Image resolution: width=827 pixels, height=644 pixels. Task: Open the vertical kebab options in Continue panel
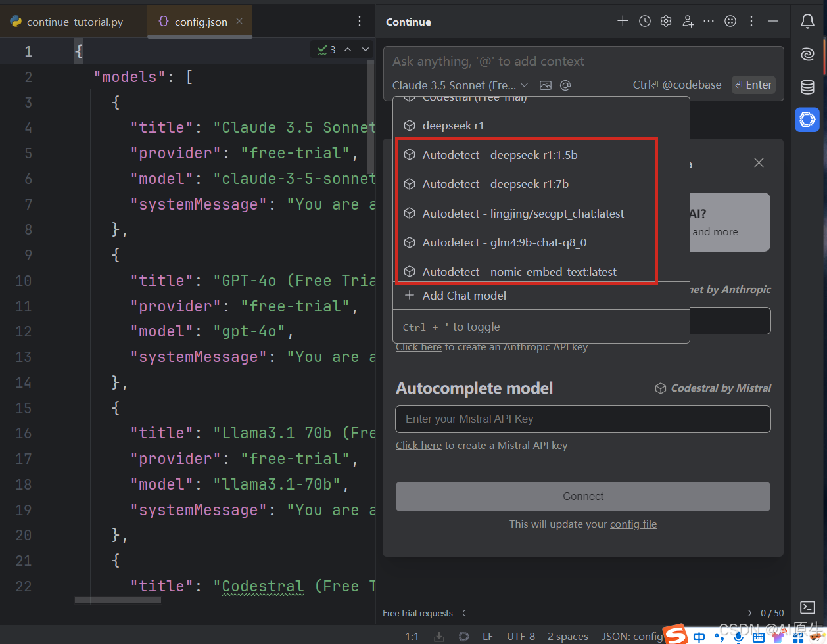(751, 22)
